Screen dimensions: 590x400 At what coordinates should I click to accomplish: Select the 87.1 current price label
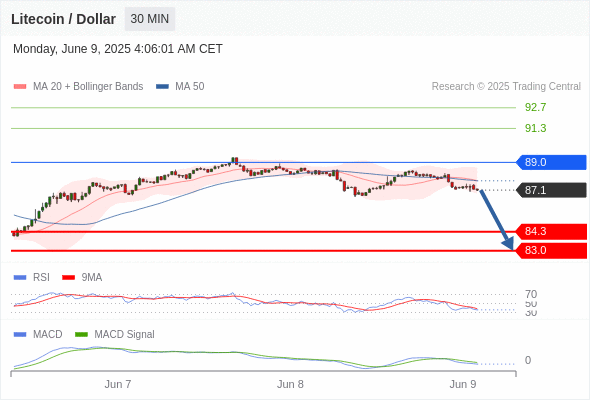(x=550, y=190)
